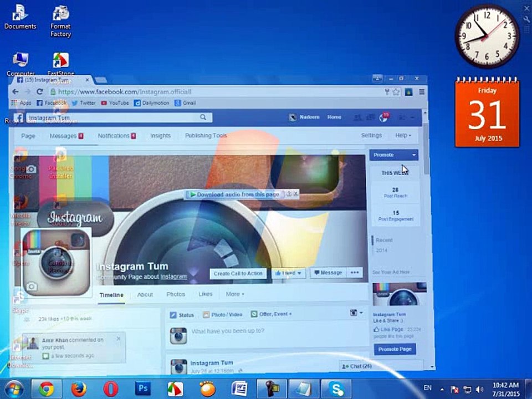Jump to 2014 on the timeline

(x=382, y=250)
